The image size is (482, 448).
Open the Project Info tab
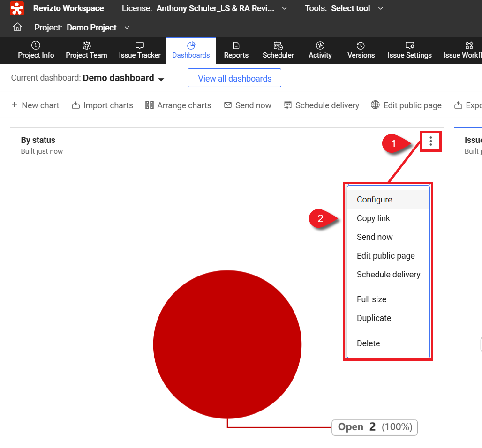coord(36,50)
